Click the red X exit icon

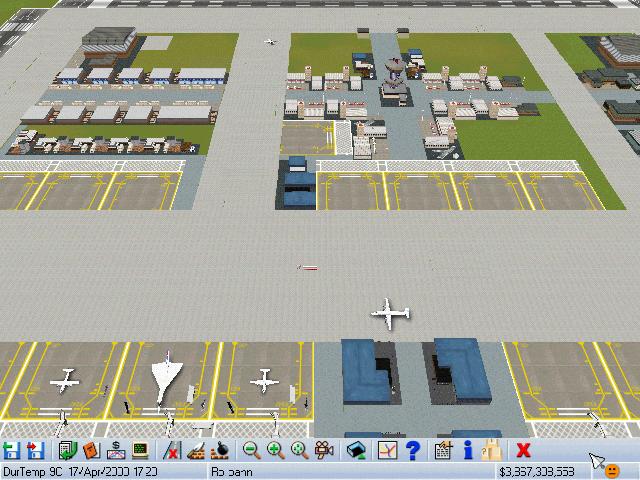click(x=523, y=451)
